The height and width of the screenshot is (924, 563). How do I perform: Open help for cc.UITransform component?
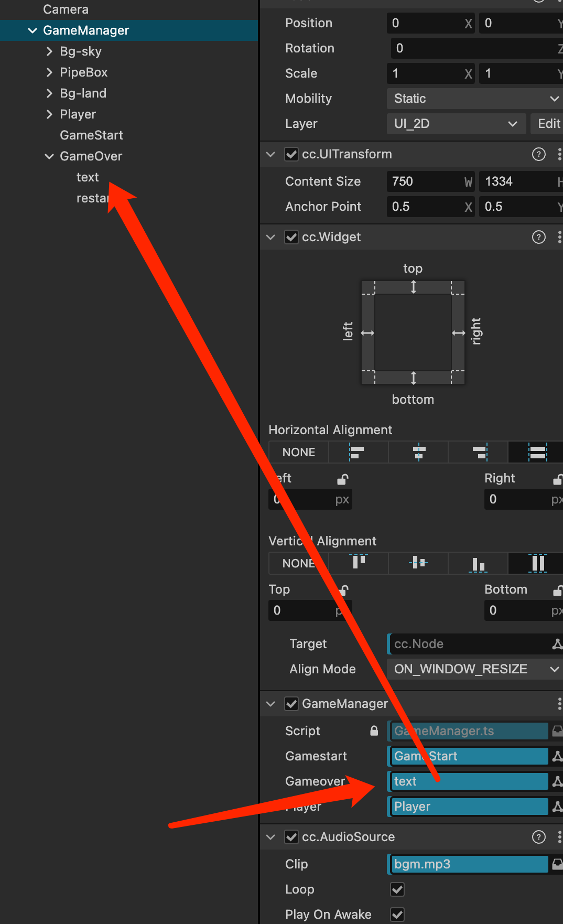538,154
